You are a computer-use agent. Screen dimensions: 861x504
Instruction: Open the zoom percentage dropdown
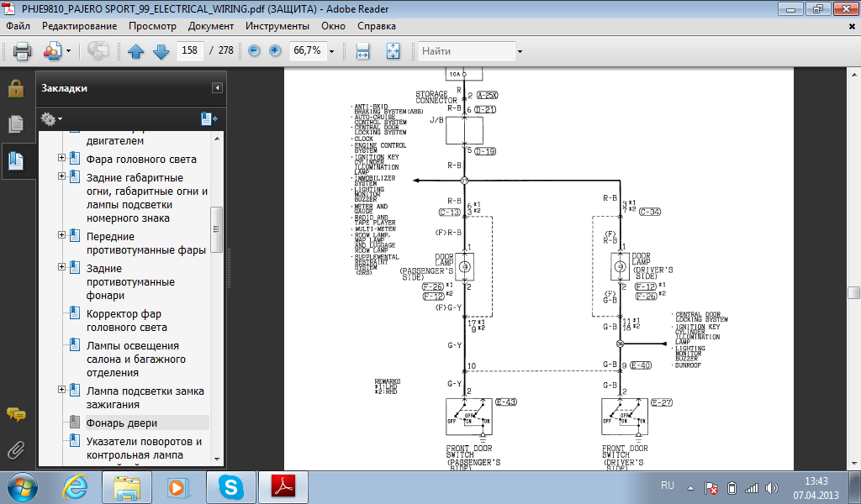point(332,51)
